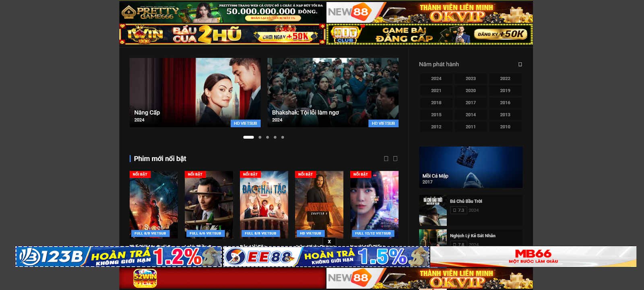The image size is (644, 290).
Task: Jump to third carousel dot
Action: click(x=268, y=137)
